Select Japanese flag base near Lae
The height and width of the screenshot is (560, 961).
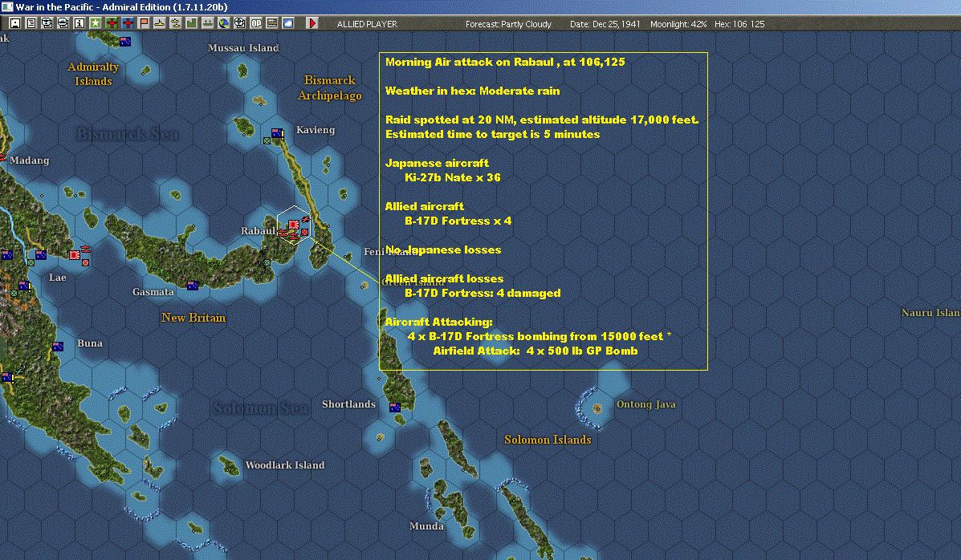pyautogui.click(x=75, y=255)
